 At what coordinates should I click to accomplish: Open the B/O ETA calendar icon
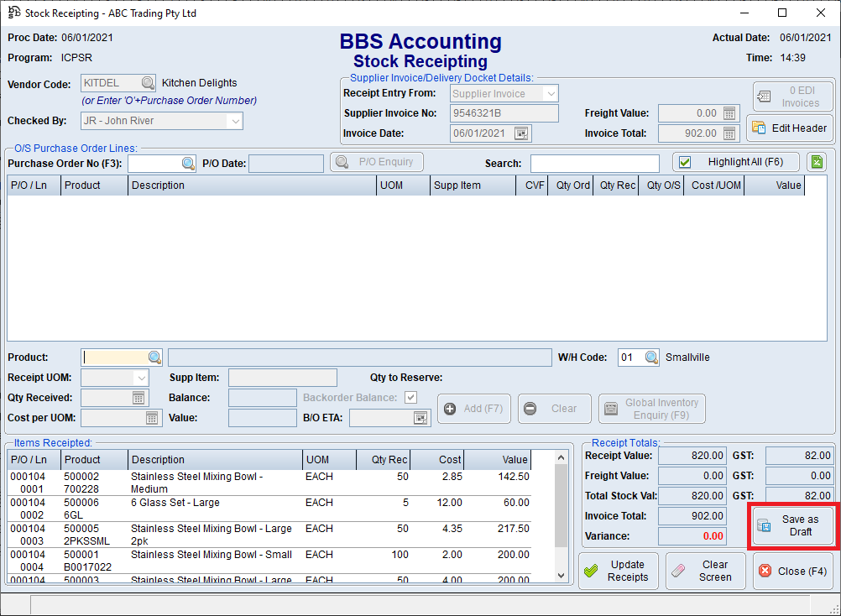click(420, 417)
